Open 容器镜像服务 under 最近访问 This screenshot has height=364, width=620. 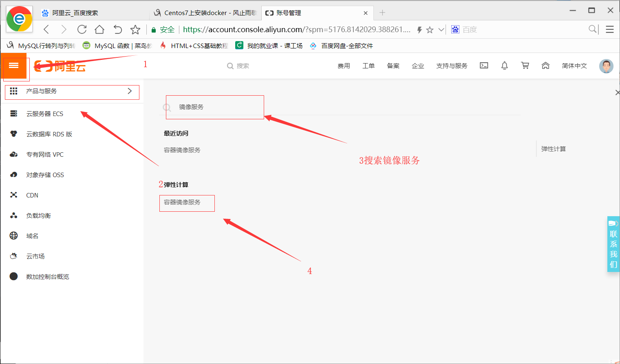coord(182,150)
